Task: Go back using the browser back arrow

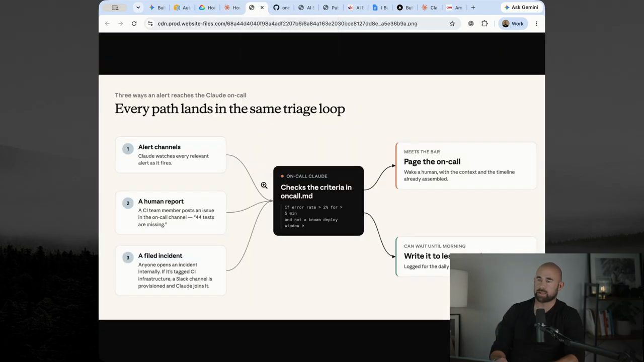Action: tap(107, 24)
